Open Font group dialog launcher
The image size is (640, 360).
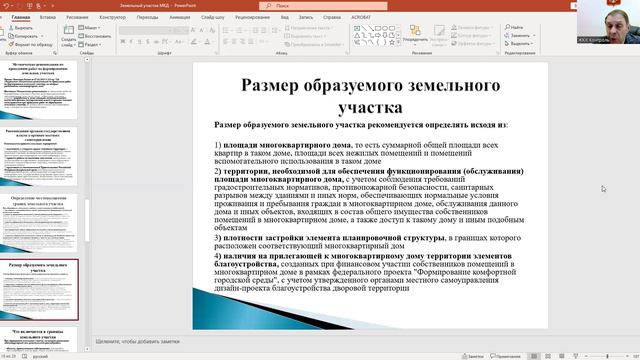(x=217, y=53)
